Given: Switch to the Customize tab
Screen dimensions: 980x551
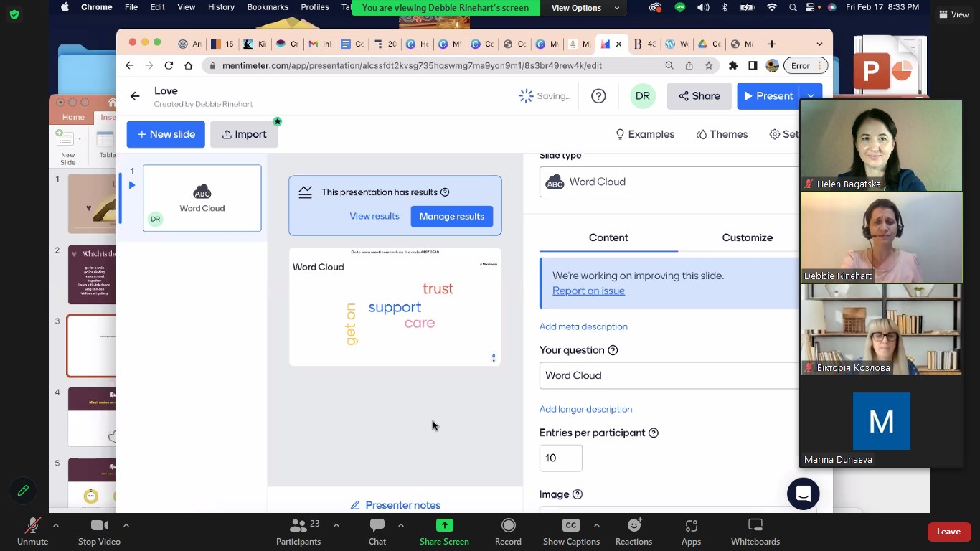Looking at the screenshot, I should (747, 237).
